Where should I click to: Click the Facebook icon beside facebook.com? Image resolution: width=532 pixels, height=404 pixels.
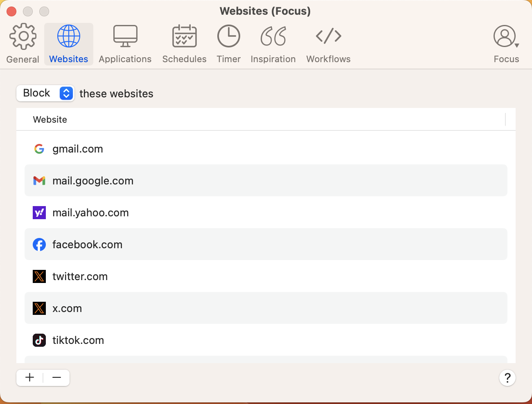click(39, 245)
